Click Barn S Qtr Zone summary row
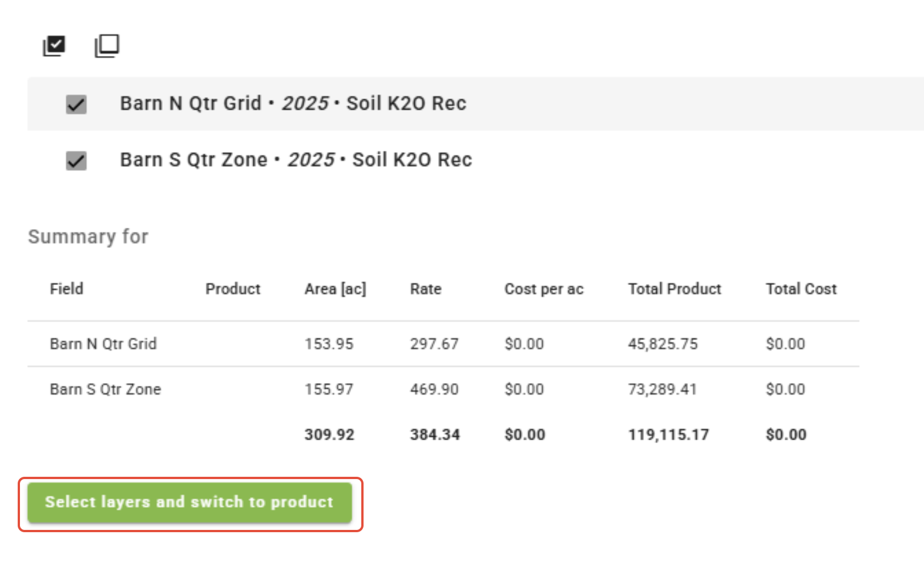This screenshot has width=924, height=587. click(106, 389)
